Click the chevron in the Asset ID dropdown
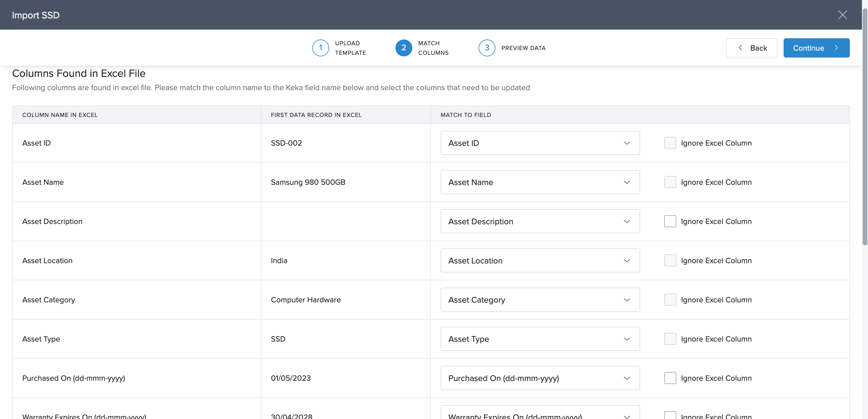868x419 pixels. [x=626, y=143]
